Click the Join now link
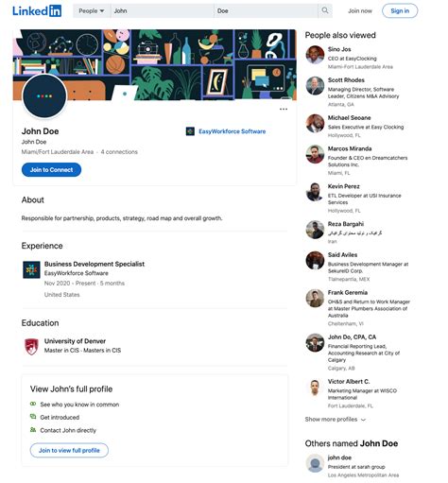The height and width of the screenshot is (483, 448). [x=360, y=11]
